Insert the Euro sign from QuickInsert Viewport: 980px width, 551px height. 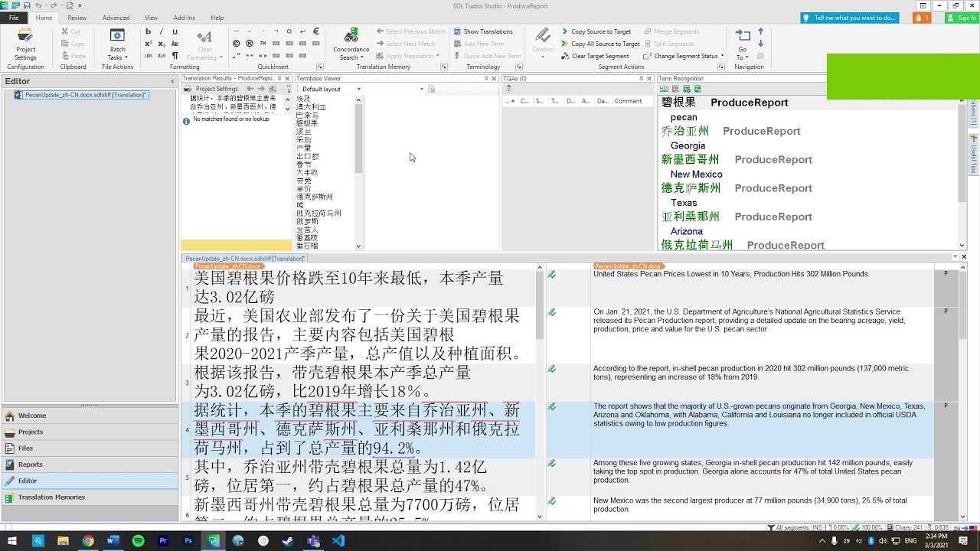[x=316, y=31]
